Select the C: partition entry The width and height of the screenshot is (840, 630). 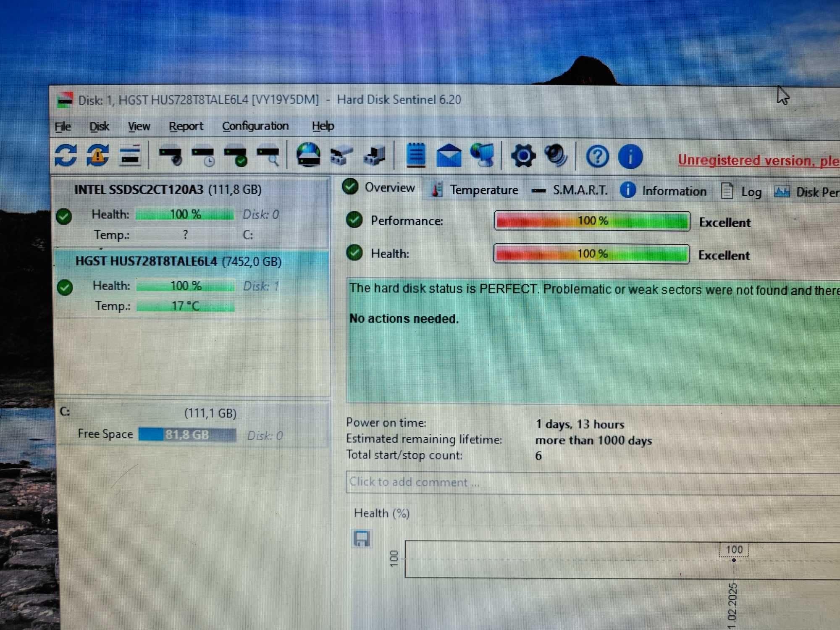(x=192, y=424)
